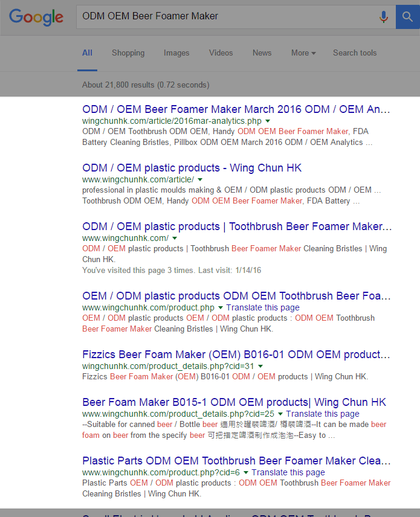
Task: Click the Google logo
Action: coord(36,17)
